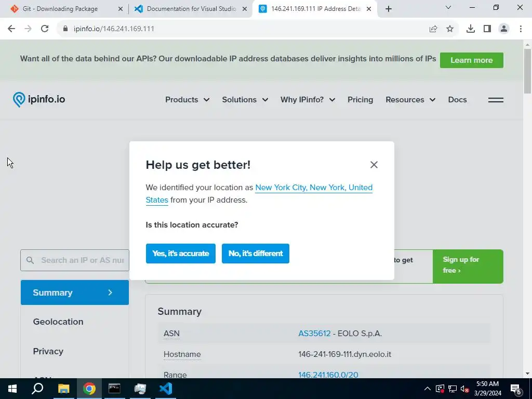Close the Git - Downloading Package tab

coord(121,9)
